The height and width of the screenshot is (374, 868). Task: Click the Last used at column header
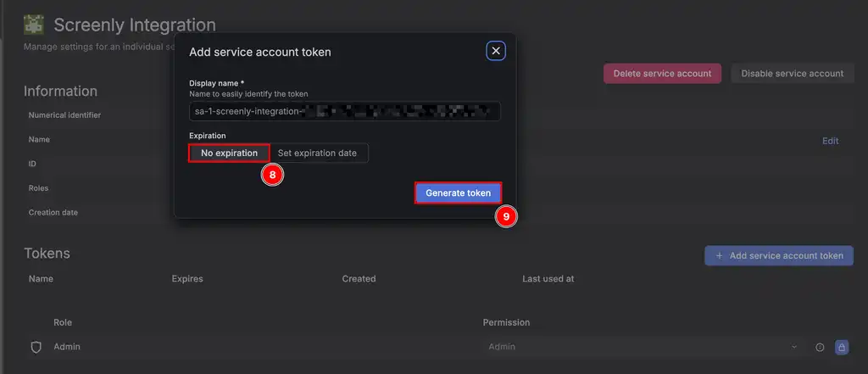(548, 279)
